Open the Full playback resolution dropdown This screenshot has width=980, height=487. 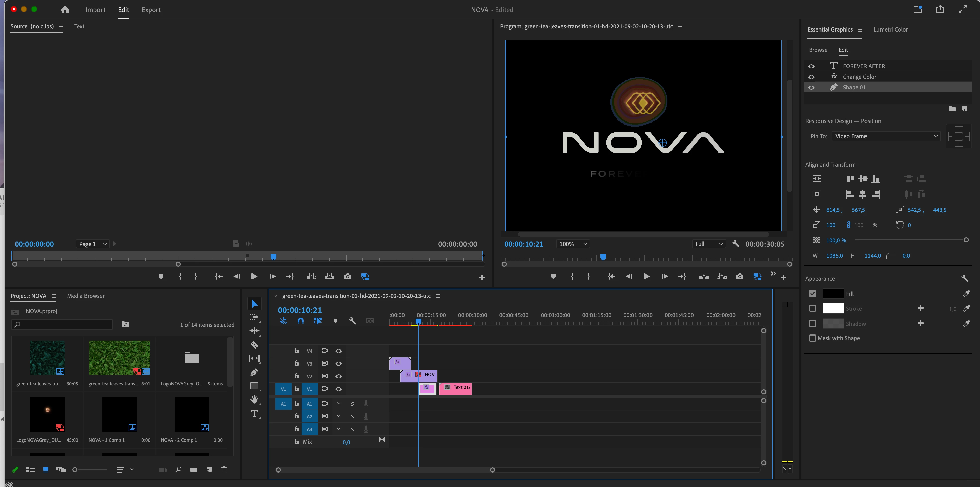708,244
